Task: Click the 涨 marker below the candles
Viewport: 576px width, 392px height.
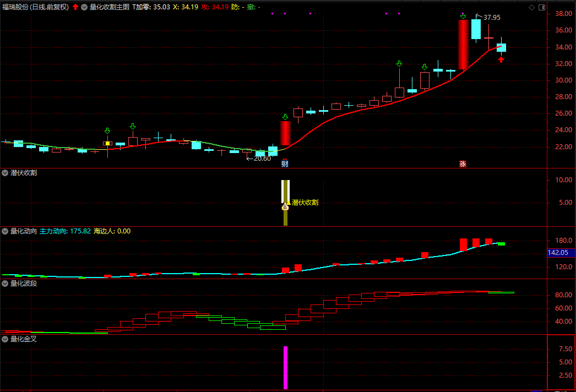Action: tap(463, 164)
